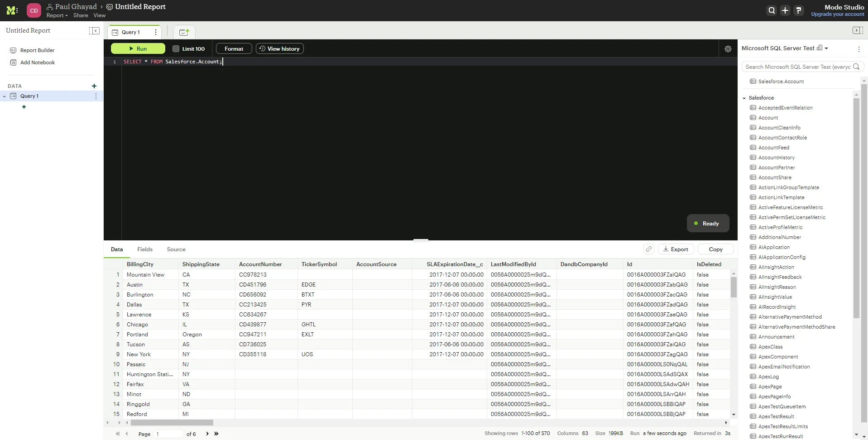Click the copy link icon beside Export
Screen dimensions: 868x440
[649, 249]
